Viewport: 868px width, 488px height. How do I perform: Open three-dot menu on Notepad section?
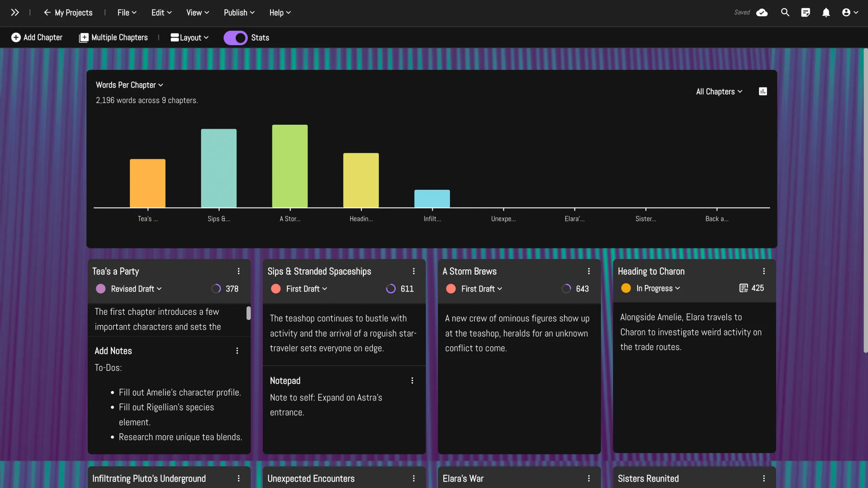[412, 381]
